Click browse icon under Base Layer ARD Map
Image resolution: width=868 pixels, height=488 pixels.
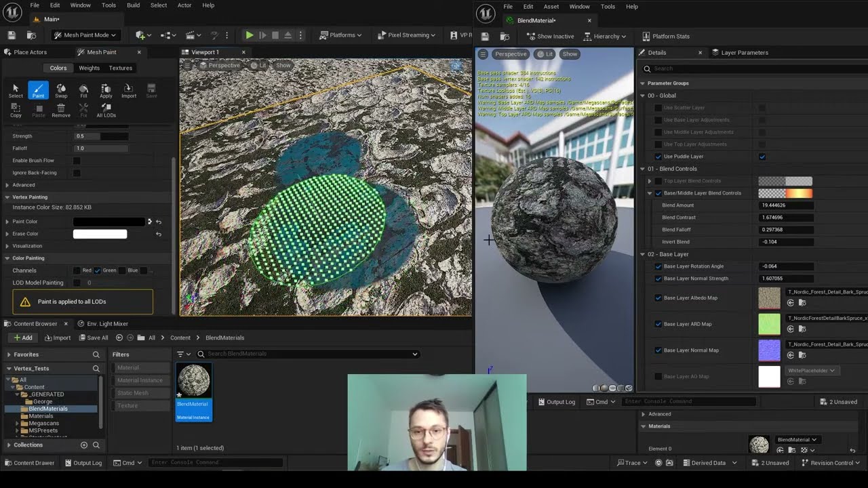coord(802,329)
